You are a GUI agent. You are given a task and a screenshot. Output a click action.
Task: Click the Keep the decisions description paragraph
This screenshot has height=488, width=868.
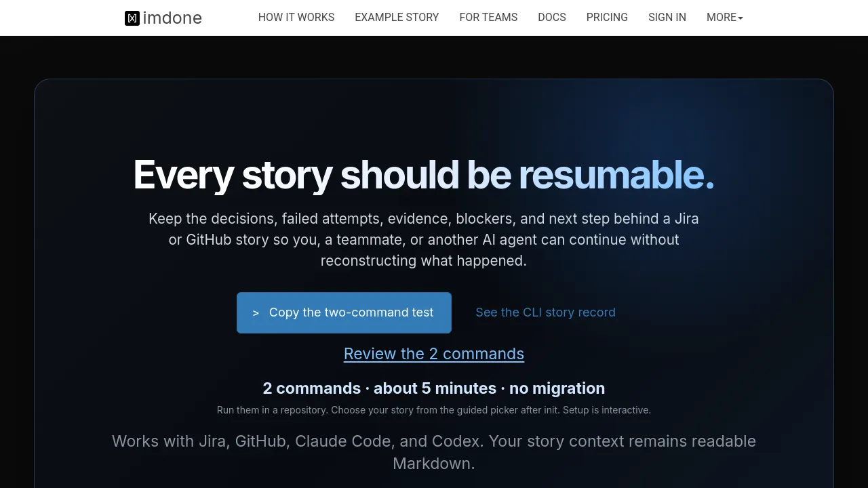[424, 240]
